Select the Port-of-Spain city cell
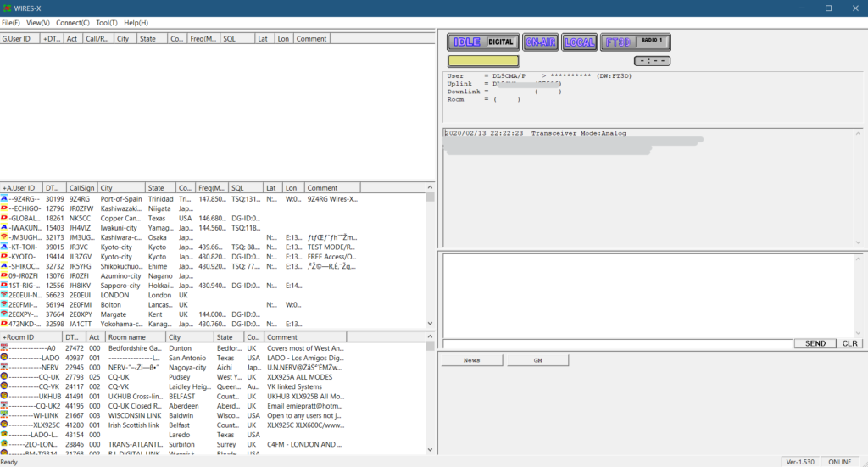The image size is (868, 467). [121, 199]
